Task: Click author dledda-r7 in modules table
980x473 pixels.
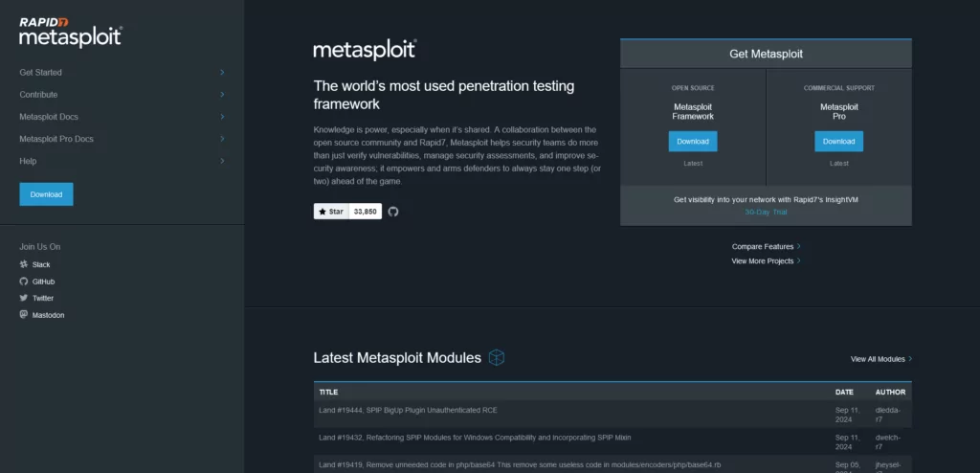Action: point(887,415)
